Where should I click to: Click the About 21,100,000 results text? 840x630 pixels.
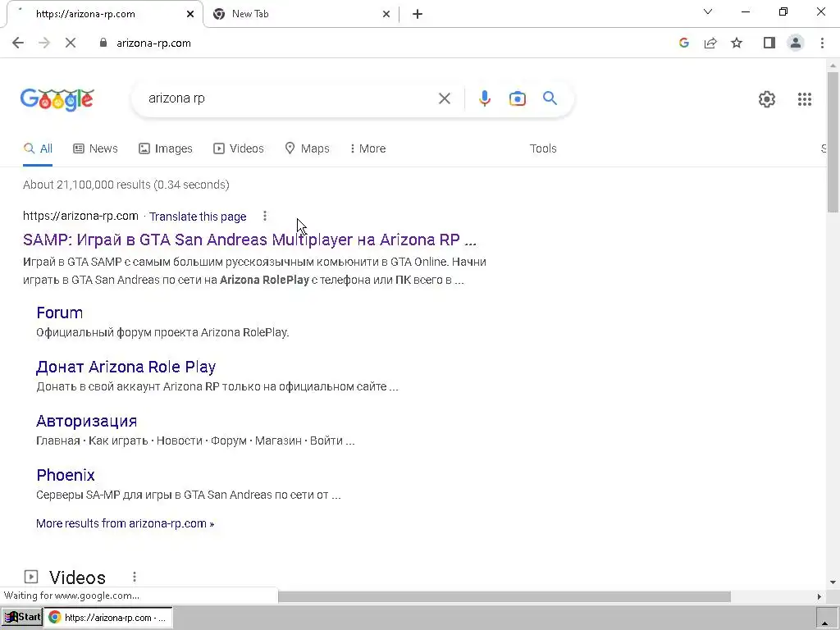pyautogui.click(x=126, y=185)
